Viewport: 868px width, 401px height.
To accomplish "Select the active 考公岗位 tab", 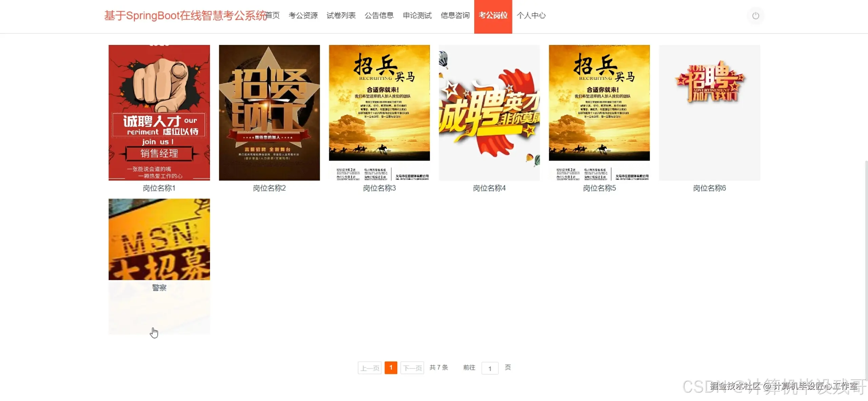I will point(493,16).
